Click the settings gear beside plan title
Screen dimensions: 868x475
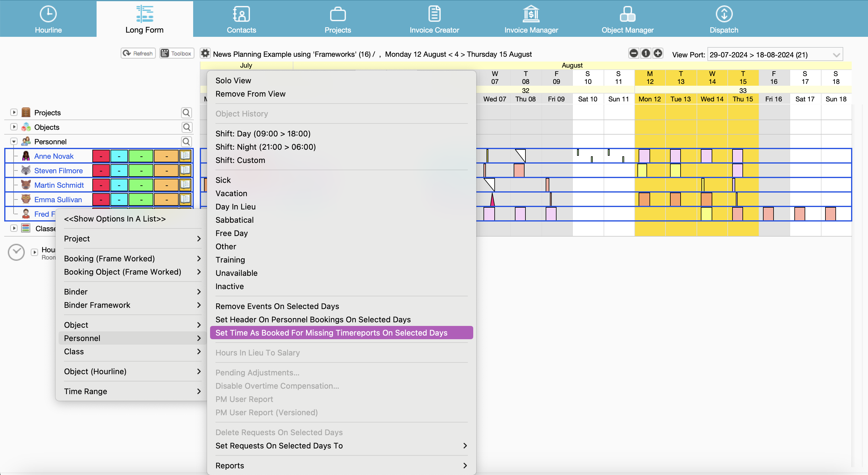pos(205,53)
